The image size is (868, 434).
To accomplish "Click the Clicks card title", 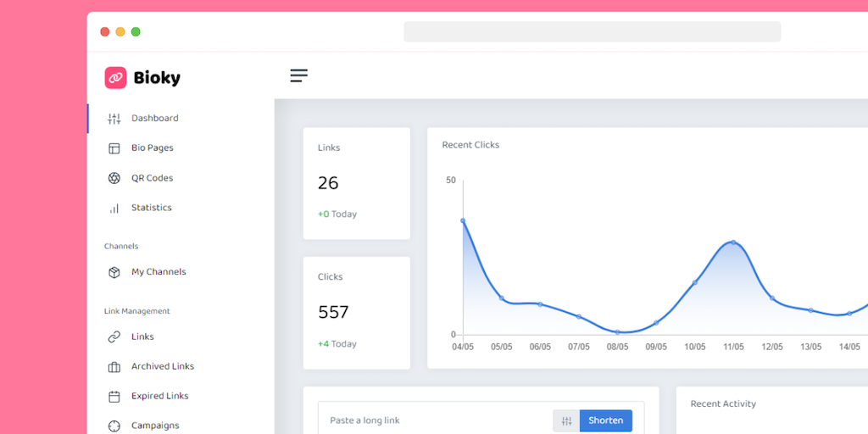I will pos(330,277).
